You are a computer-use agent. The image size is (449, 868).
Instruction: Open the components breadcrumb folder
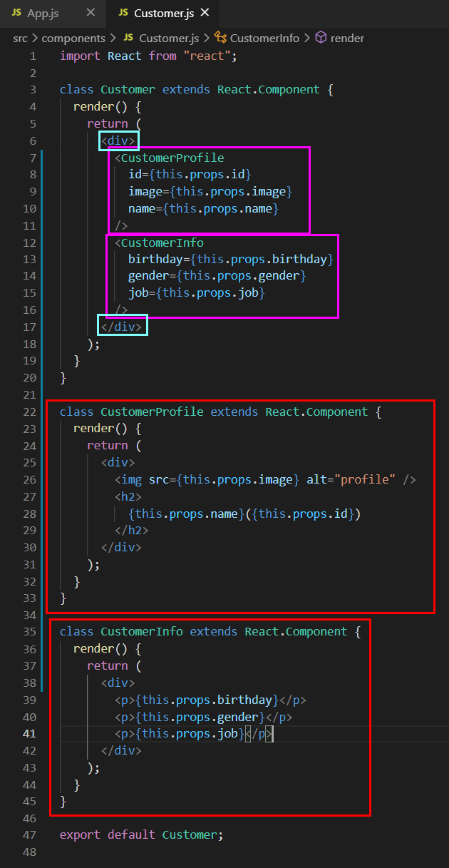coord(73,38)
